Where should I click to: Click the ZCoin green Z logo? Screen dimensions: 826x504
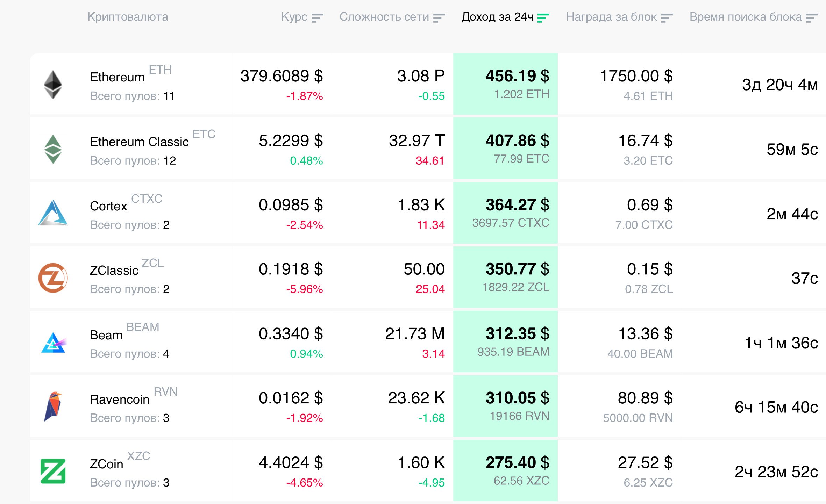coord(53,471)
